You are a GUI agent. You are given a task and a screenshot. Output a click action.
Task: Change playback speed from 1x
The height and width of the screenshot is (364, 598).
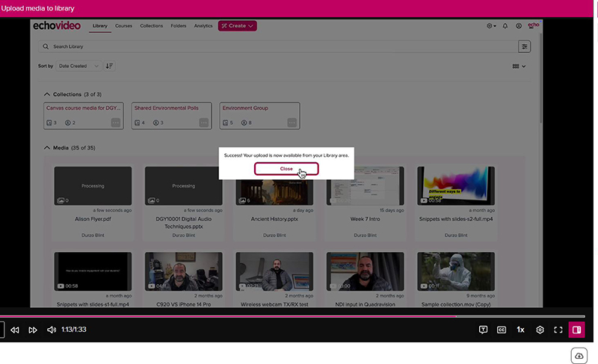pos(521,330)
